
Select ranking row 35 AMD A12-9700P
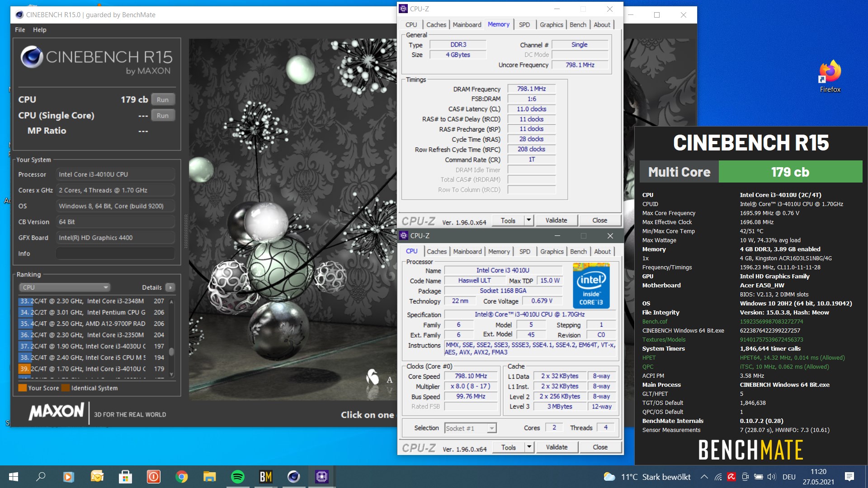coord(93,324)
